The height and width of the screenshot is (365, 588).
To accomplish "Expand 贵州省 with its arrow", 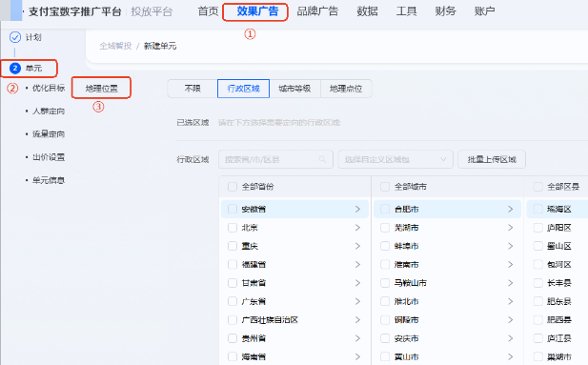I will 357,338.
